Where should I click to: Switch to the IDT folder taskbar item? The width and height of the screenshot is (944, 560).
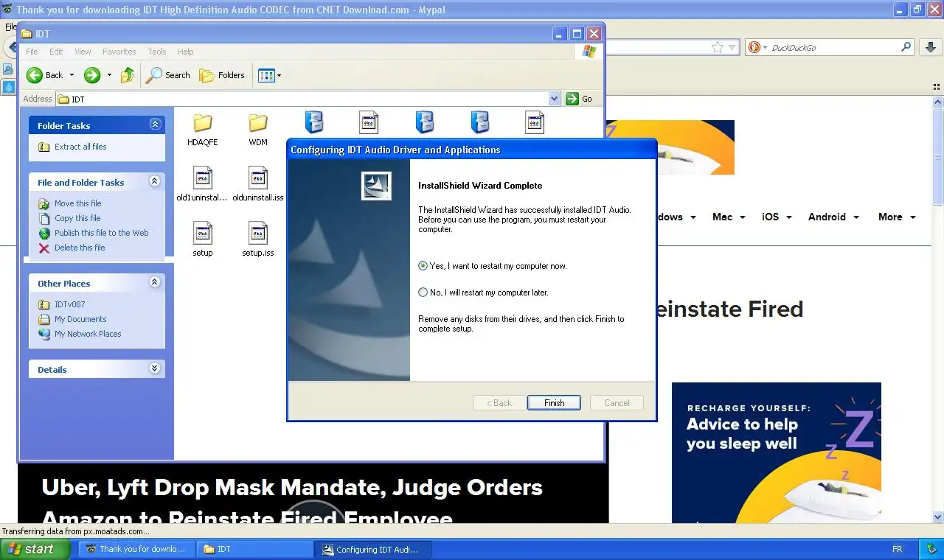(x=255, y=549)
